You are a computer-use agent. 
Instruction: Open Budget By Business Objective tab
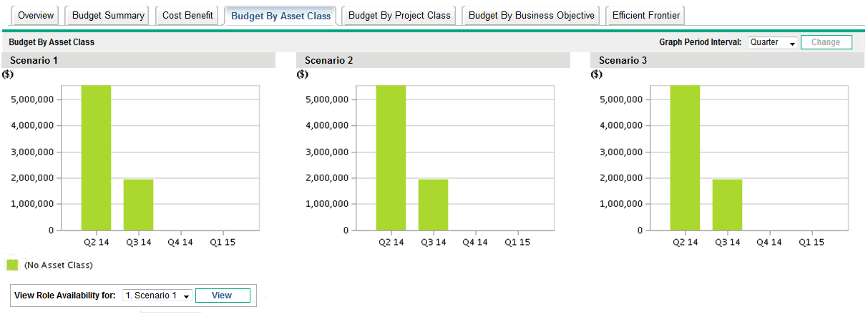[531, 16]
